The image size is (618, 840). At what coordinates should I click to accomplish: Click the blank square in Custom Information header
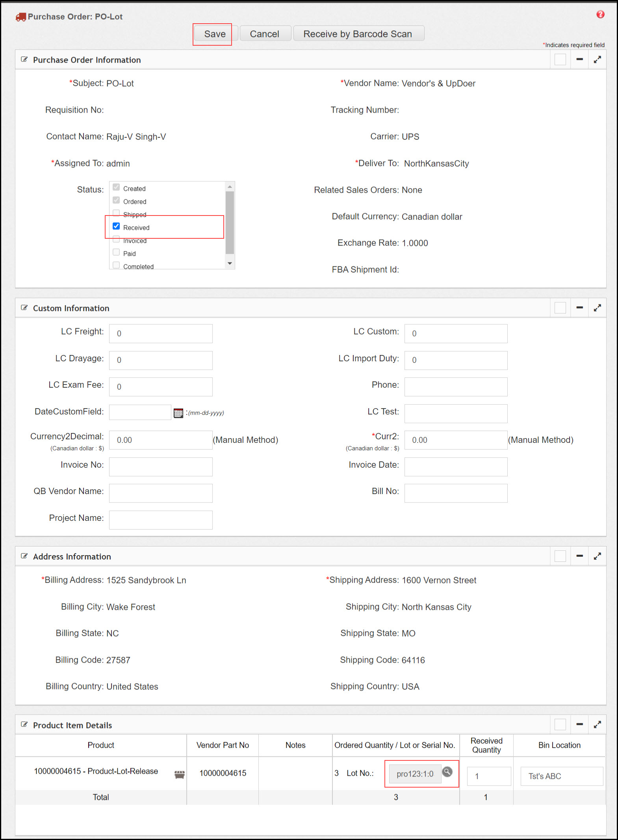pyautogui.click(x=560, y=308)
